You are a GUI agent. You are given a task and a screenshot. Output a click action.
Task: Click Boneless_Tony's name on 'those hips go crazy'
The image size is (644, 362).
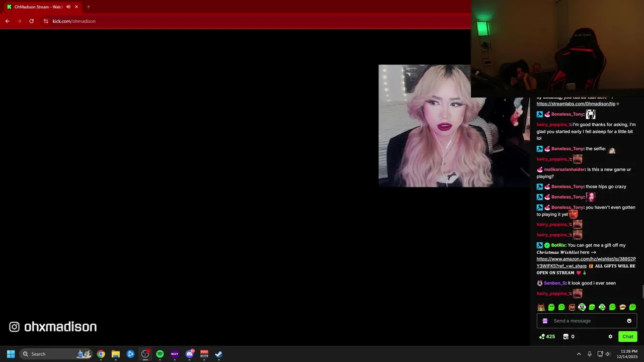pyautogui.click(x=567, y=187)
